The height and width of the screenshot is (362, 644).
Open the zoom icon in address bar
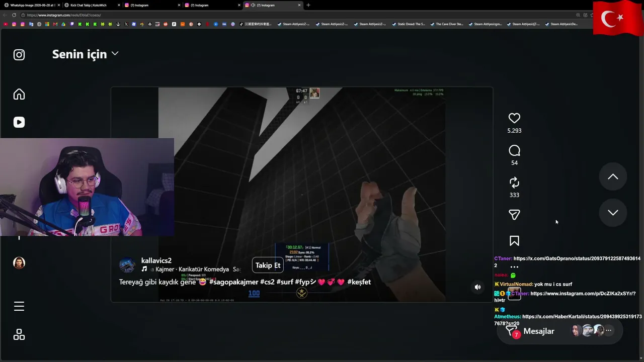578,15
